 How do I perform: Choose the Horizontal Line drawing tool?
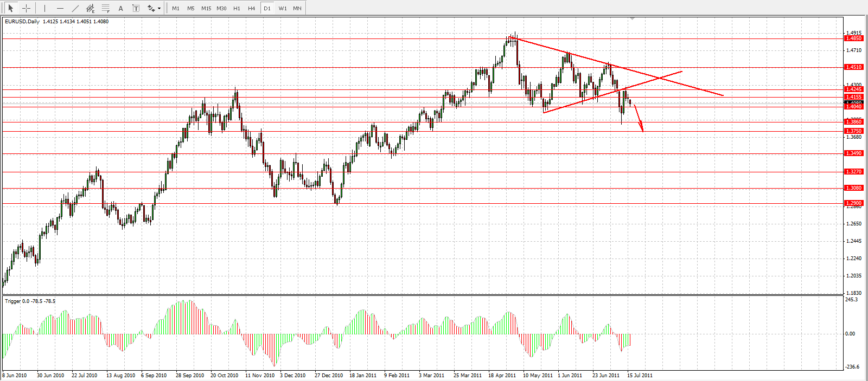(x=60, y=8)
